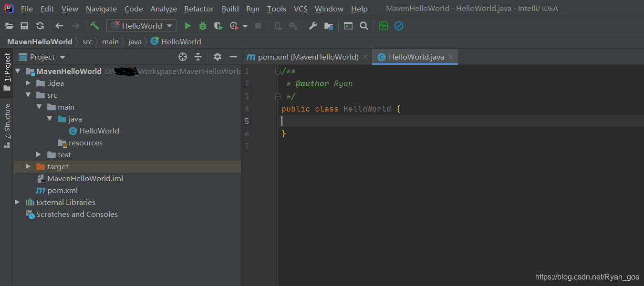
Task: Click the green activity monitor toolbar icon
Action: tap(384, 26)
